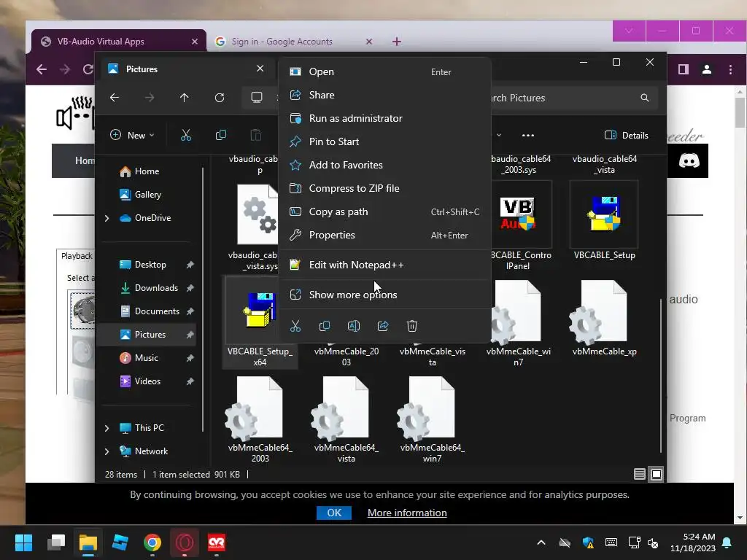Open the Windows Start menu
This screenshot has width=747, height=560.
(24, 542)
